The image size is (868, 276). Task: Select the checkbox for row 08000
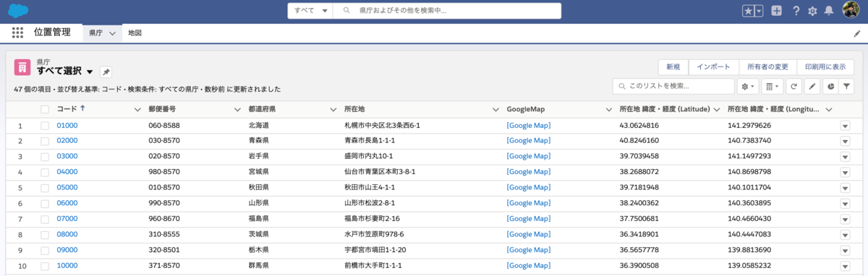point(45,234)
